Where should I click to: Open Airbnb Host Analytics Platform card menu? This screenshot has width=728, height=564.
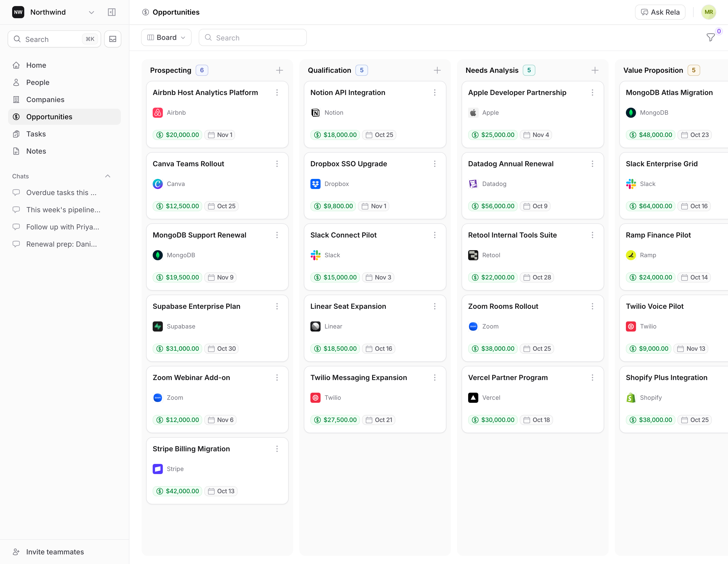(277, 93)
